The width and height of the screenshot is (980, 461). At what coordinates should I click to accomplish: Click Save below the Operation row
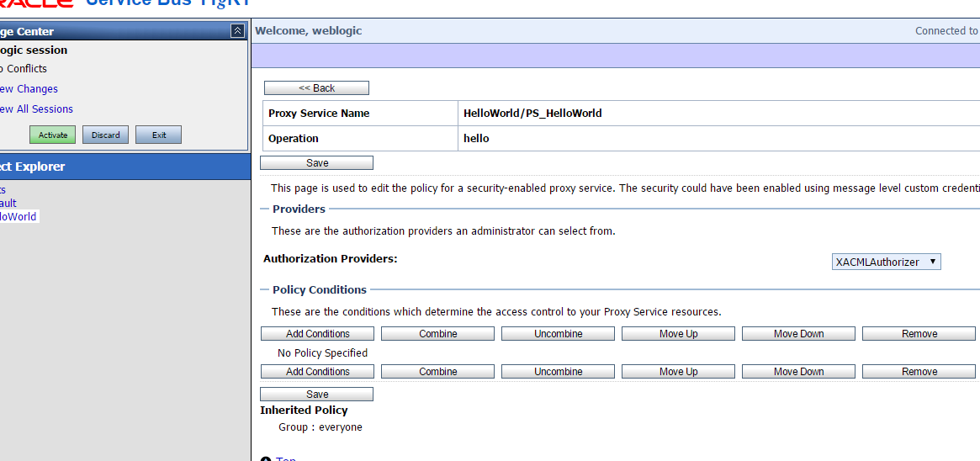coord(316,163)
